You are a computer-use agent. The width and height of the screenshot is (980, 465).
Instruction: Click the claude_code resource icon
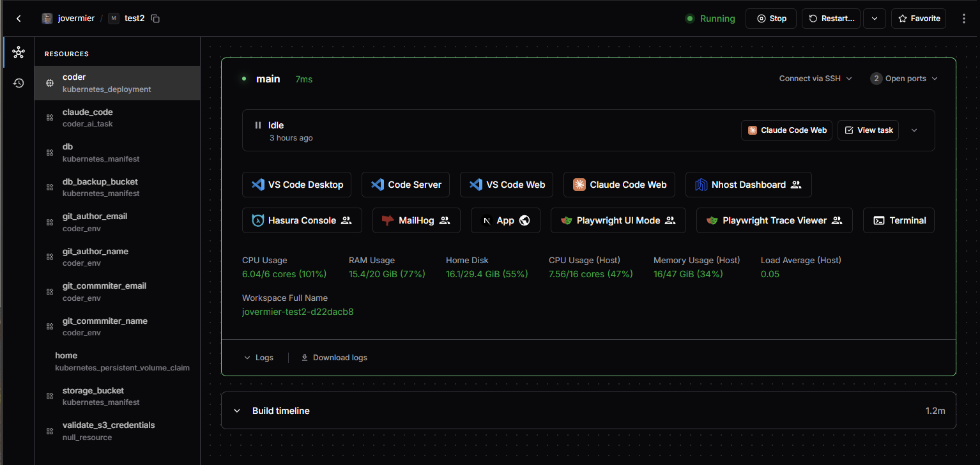49,118
